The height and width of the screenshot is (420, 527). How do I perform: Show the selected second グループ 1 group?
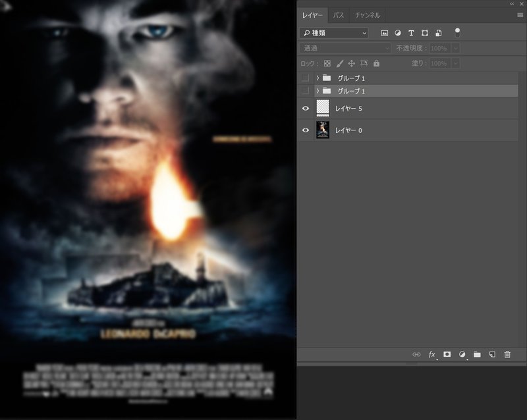tap(305, 91)
